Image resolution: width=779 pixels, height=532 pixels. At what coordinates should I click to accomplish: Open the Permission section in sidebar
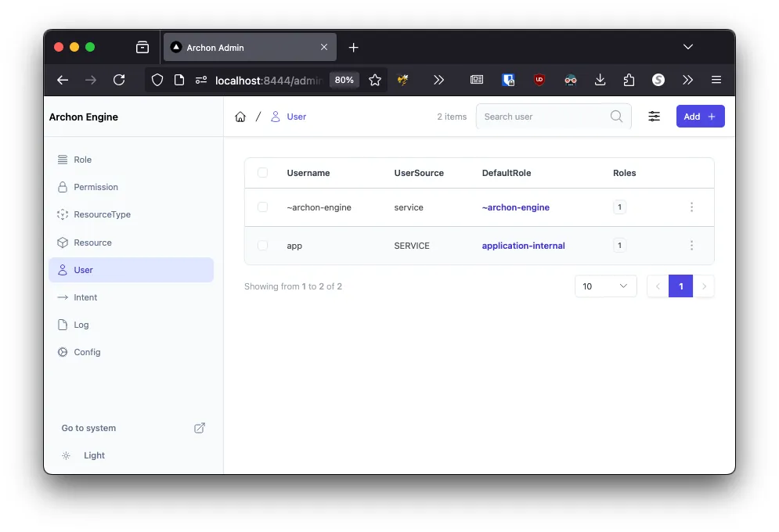pos(132,187)
